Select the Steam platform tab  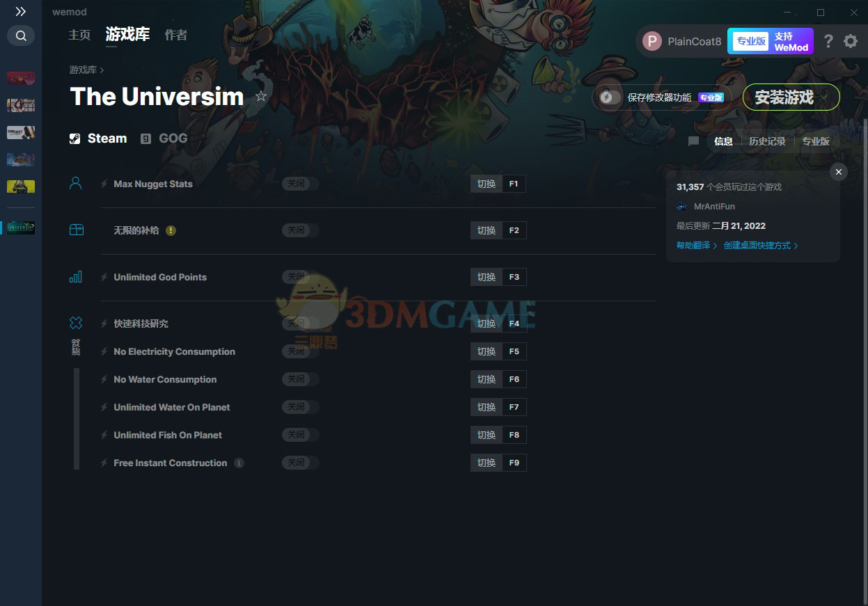[98, 138]
